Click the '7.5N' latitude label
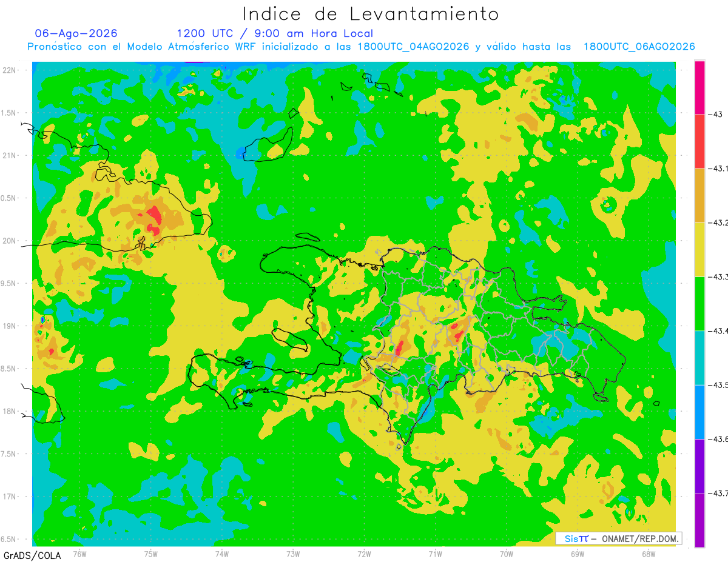728x562 pixels. pyautogui.click(x=8, y=454)
